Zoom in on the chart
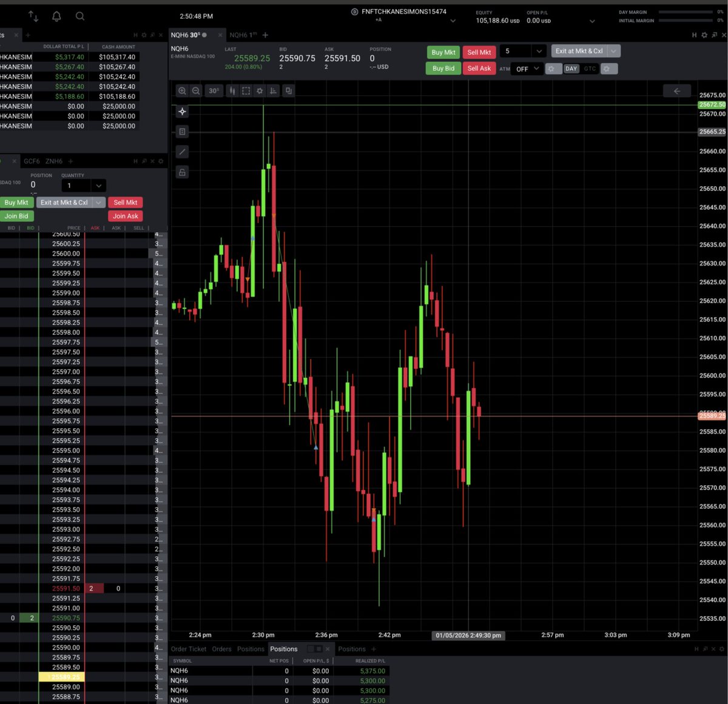 (182, 91)
